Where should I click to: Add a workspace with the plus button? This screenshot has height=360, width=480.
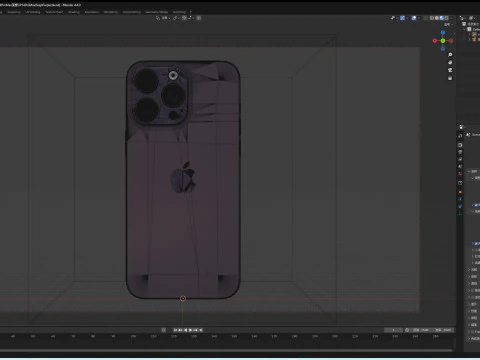(x=191, y=12)
